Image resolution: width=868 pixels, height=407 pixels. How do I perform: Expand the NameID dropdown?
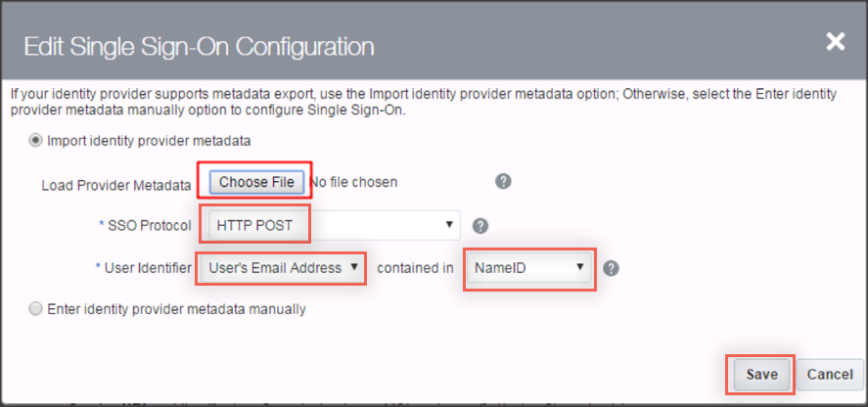(x=528, y=267)
